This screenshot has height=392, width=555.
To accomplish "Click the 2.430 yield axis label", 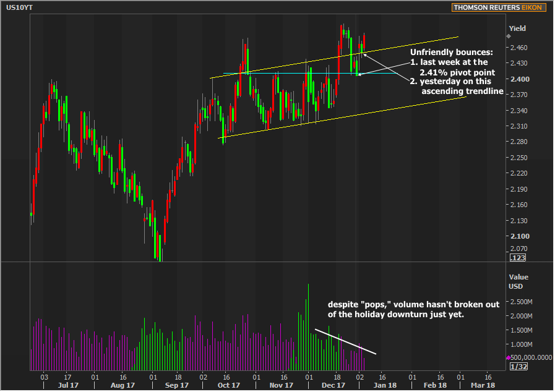I will (x=518, y=63).
